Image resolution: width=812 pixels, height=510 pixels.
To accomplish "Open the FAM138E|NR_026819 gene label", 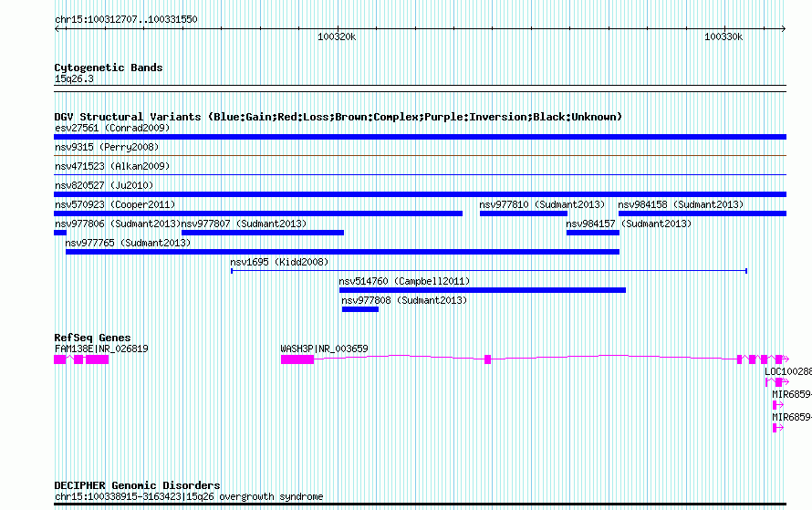I will click(x=101, y=349).
